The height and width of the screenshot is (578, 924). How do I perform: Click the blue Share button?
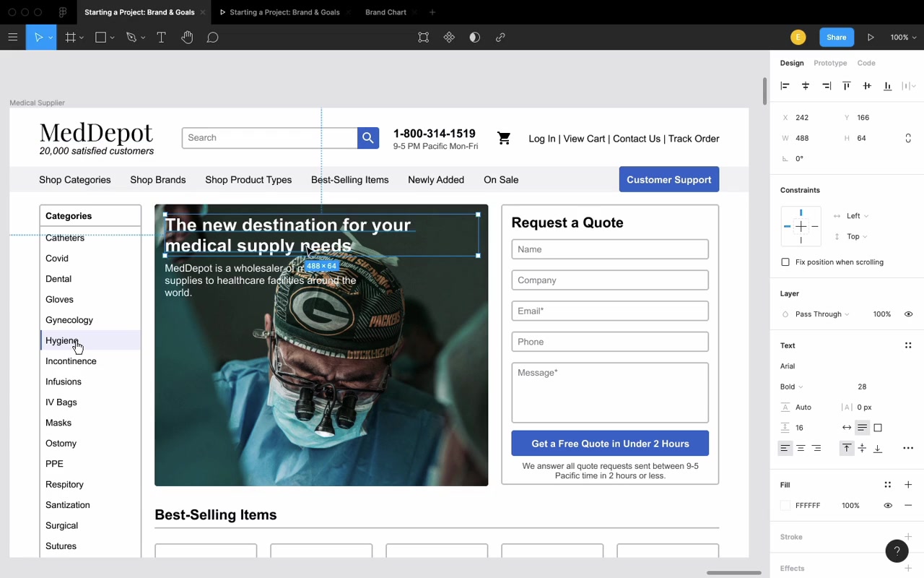837,38
